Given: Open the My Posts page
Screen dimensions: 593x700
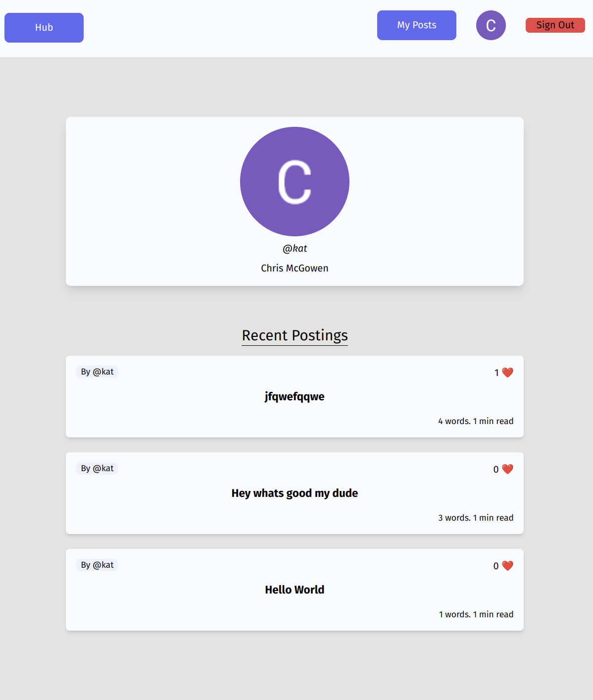Looking at the screenshot, I should 416,25.
